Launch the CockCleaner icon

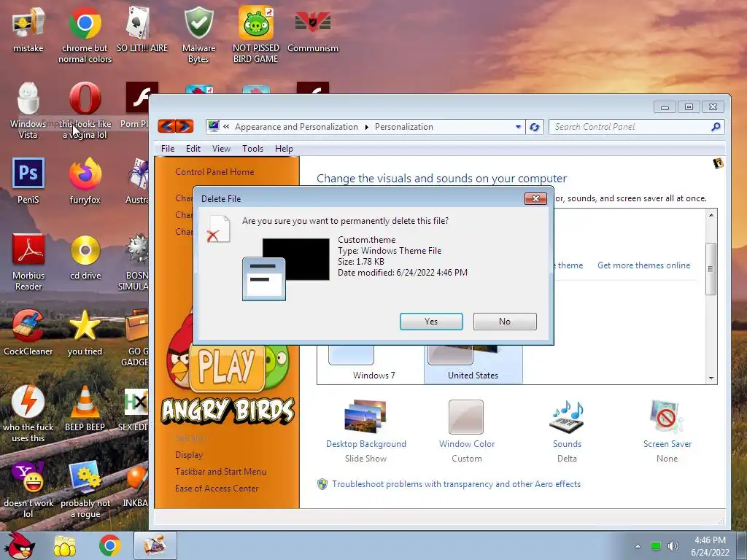[28, 326]
